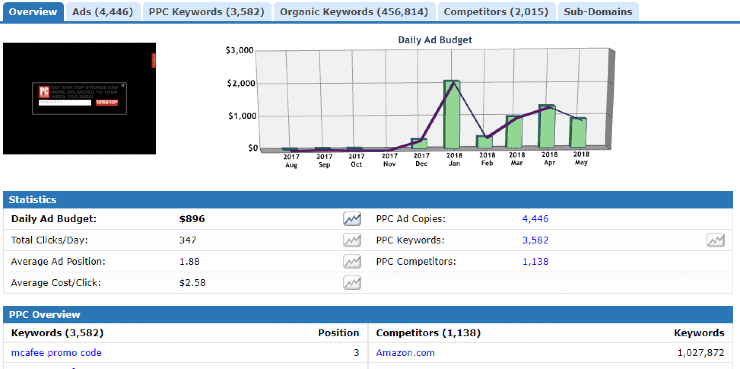Screen dimensions: 740x369
Task: Click the PPC Ad Copies label
Action: (411, 219)
